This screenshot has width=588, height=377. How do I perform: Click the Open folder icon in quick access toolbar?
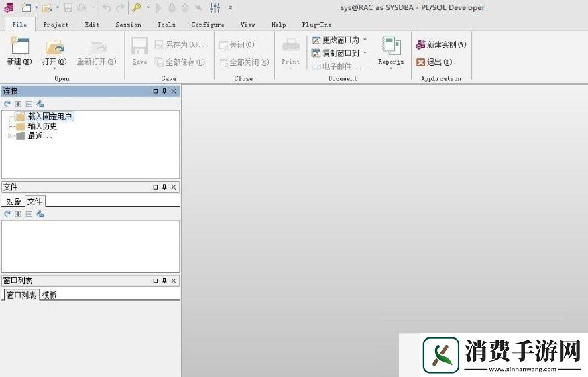coord(47,7)
